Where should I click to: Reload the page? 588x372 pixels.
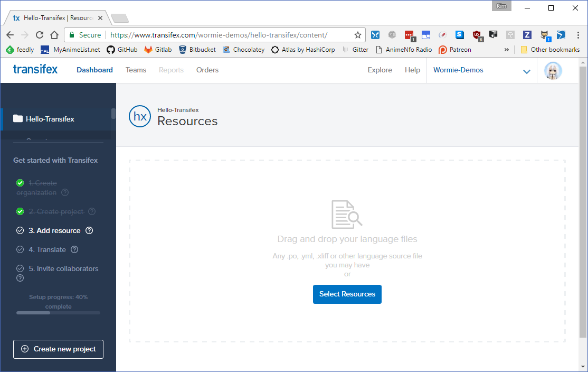coord(40,35)
